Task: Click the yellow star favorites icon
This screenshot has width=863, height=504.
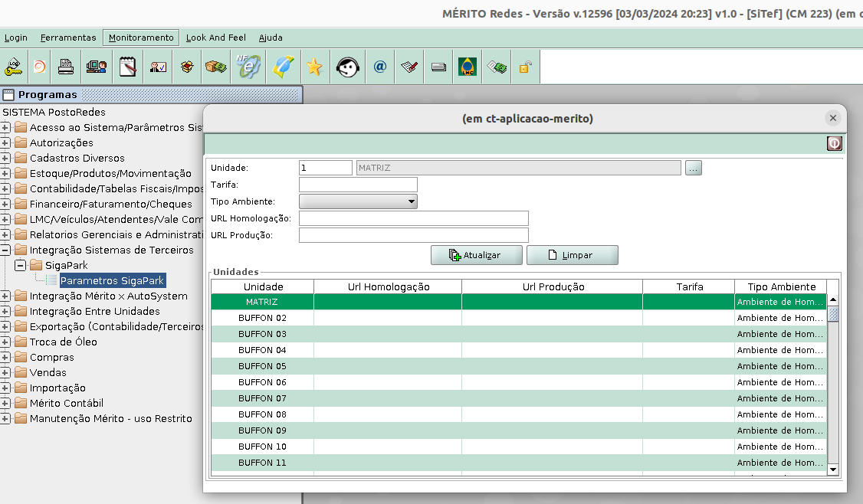Action: pyautogui.click(x=314, y=67)
